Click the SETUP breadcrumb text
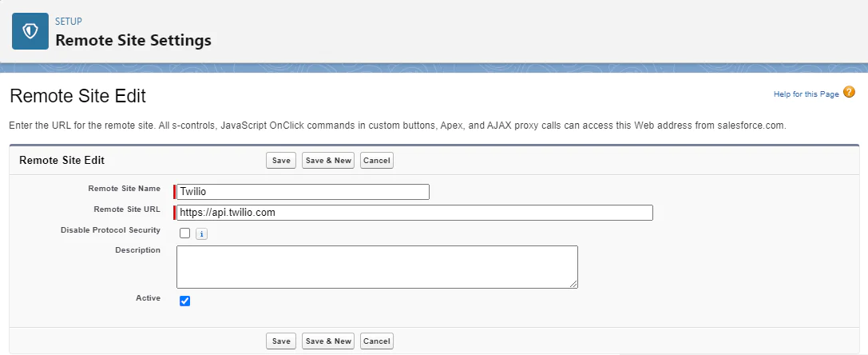The width and height of the screenshot is (868, 355). (x=69, y=22)
